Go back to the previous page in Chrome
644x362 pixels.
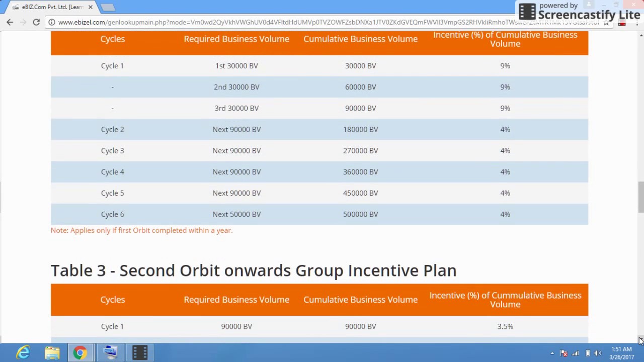click(x=10, y=22)
